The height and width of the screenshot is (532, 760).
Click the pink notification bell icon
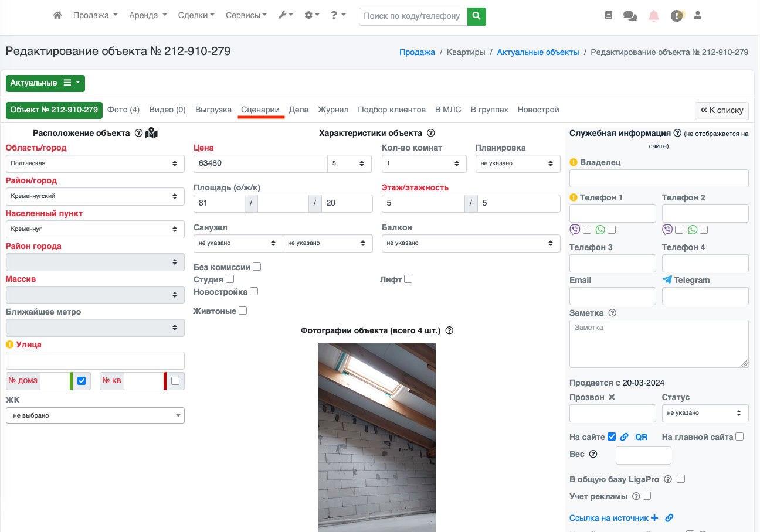click(x=654, y=16)
